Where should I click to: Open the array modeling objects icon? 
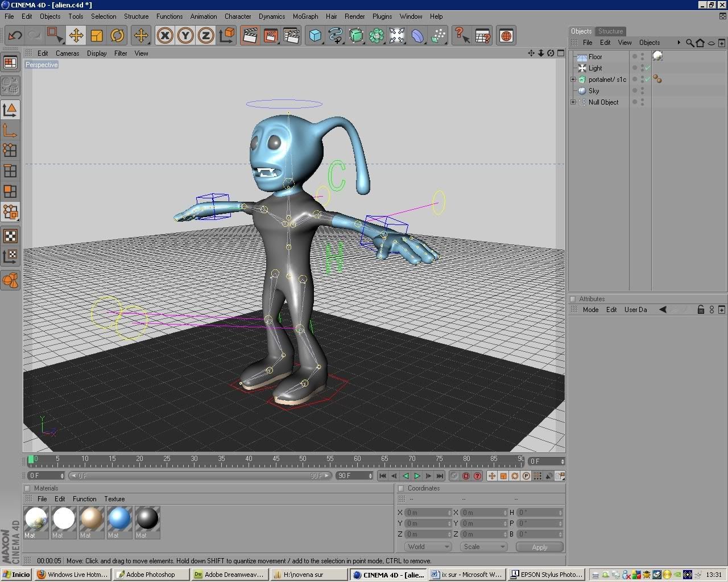(x=377, y=36)
